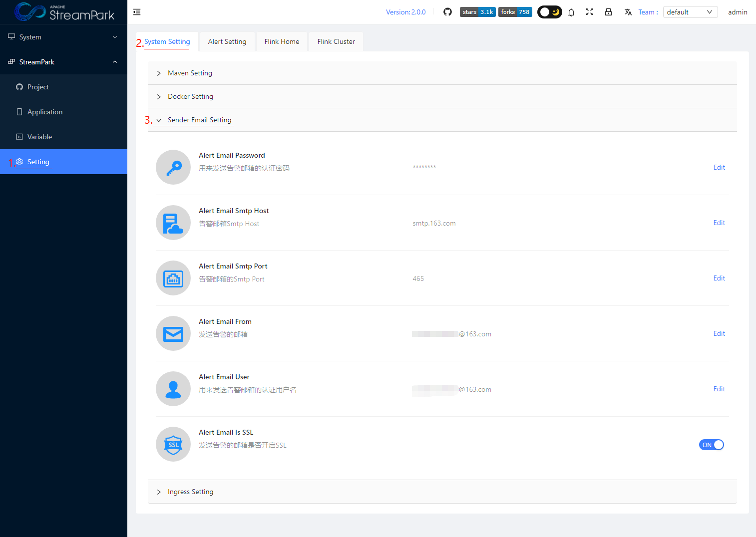Switch to the Flink Cluster tab
Image resolution: width=756 pixels, height=537 pixels.
(336, 42)
